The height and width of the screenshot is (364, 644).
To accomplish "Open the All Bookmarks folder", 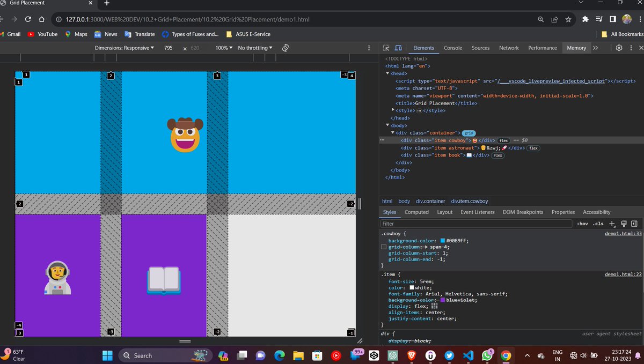I will coord(623,34).
